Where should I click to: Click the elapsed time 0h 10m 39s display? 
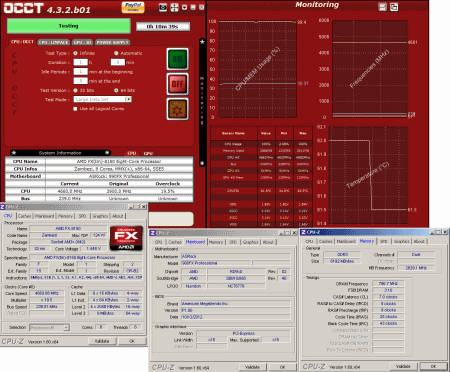pos(163,26)
